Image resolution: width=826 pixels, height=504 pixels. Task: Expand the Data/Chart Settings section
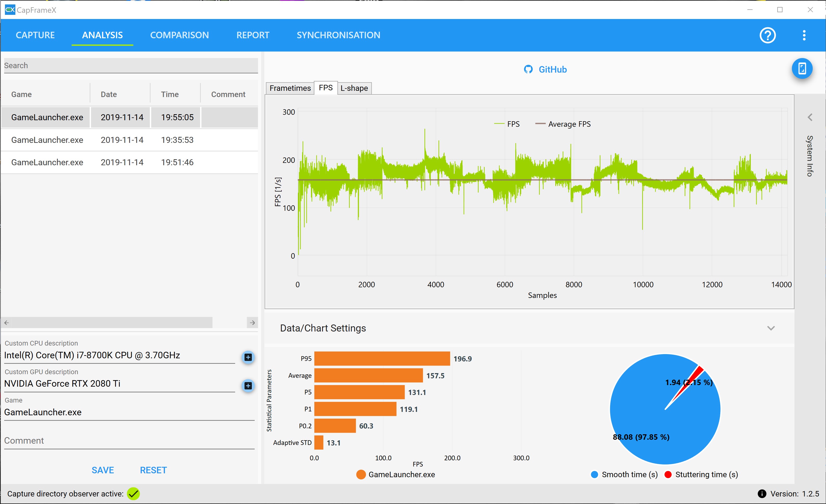point(771,328)
